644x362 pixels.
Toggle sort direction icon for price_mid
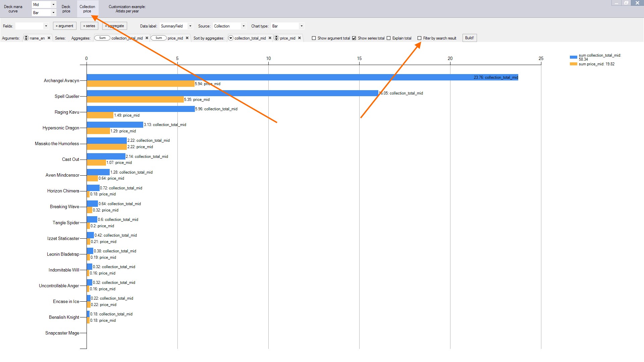click(276, 38)
